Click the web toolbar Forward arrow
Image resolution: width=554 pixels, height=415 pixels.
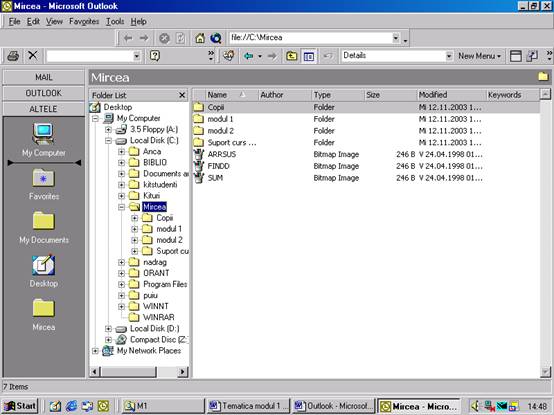(x=144, y=38)
